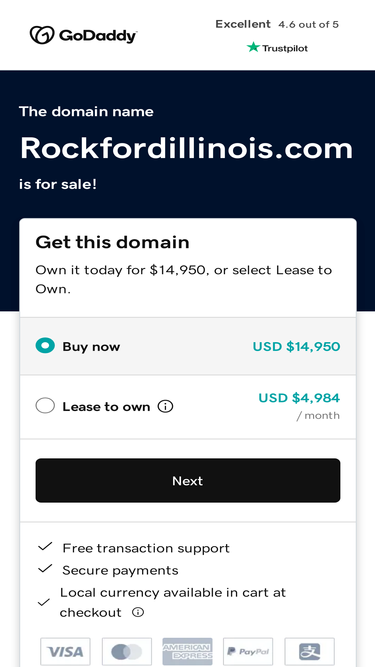Click the Free transaction support checkmark

(x=45, y=547)
